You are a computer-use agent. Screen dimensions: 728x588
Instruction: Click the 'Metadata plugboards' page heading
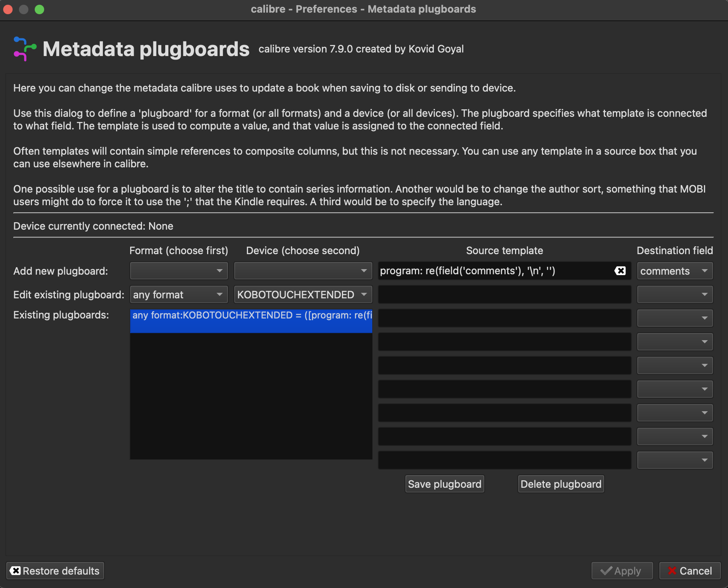tap(146, 49)
